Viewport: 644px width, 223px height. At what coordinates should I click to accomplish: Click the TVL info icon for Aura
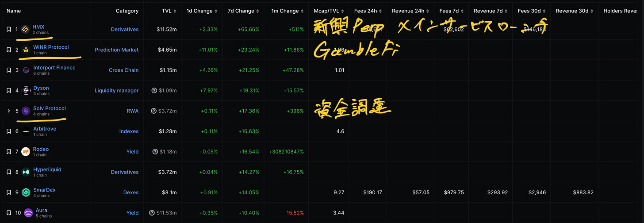pos(152,213)
